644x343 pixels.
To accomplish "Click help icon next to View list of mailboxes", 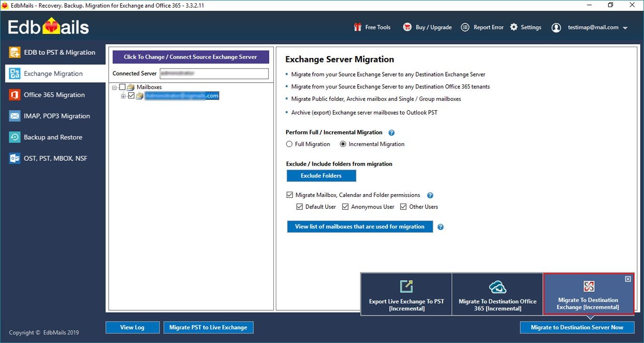I will [x=441, y=227].
